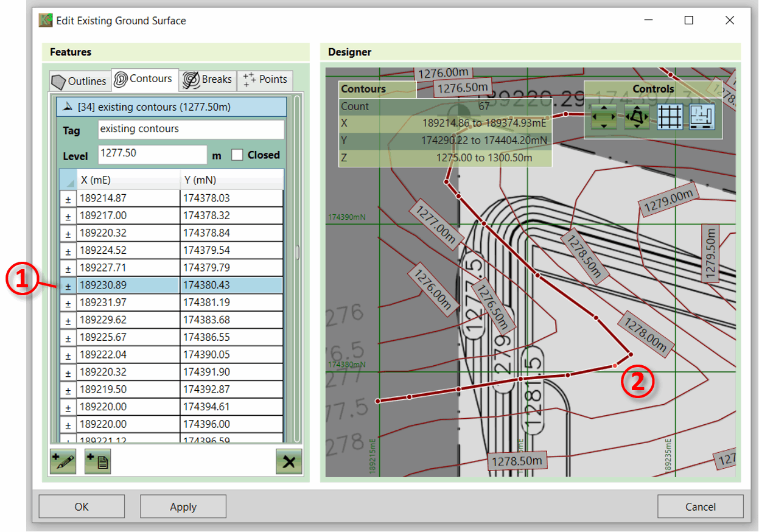Select the Y cell 174378.32

[232, 216]
